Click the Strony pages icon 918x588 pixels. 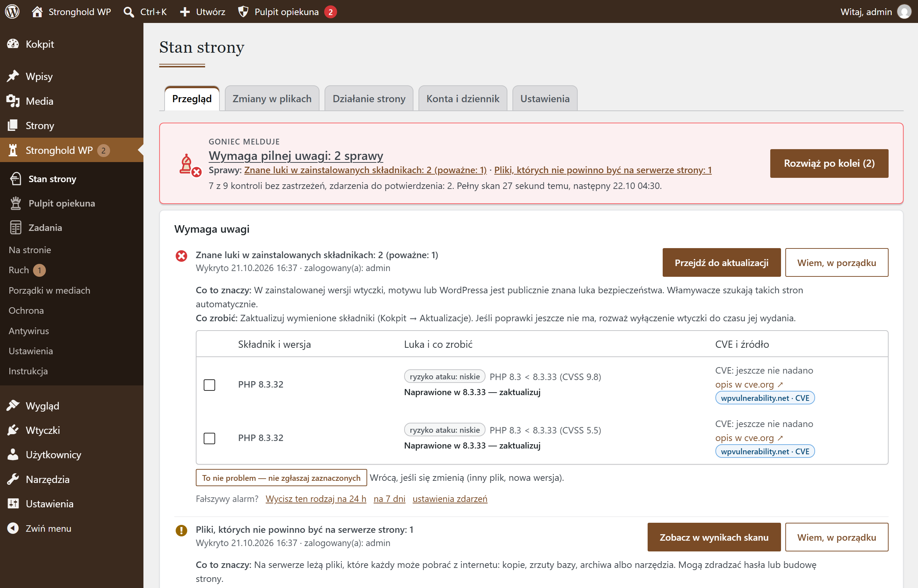point(13,125)
